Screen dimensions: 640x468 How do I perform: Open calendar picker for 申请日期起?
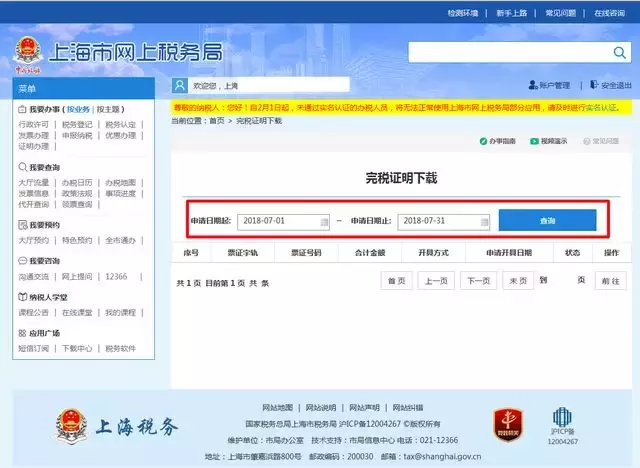pyautogui.click(x=324, y=222)
